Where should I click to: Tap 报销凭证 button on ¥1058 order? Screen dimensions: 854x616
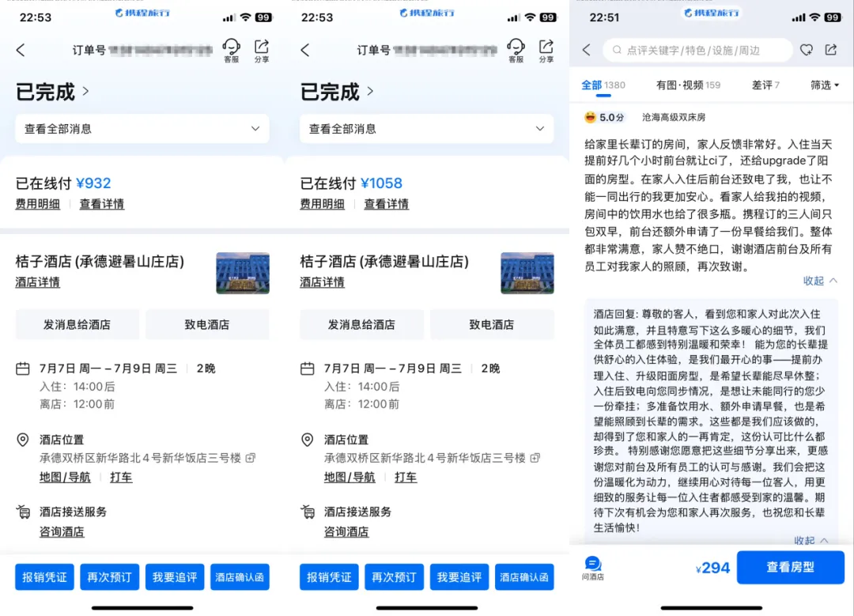pos(329,576)
